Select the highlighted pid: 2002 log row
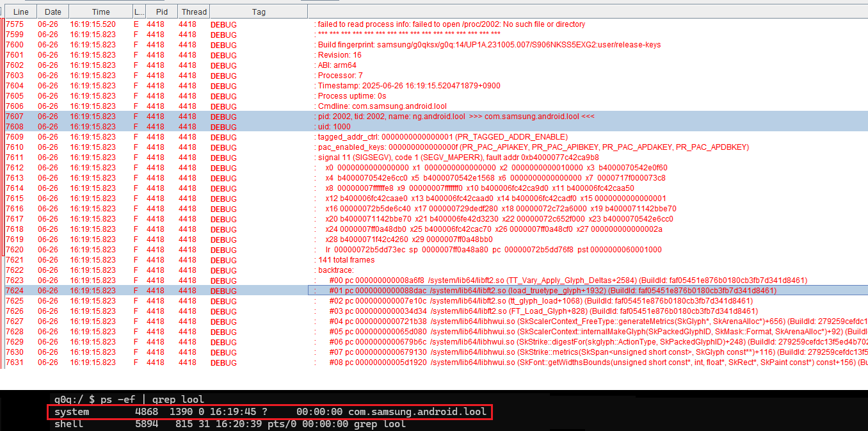The image size is (868, 431). [456, 117]
